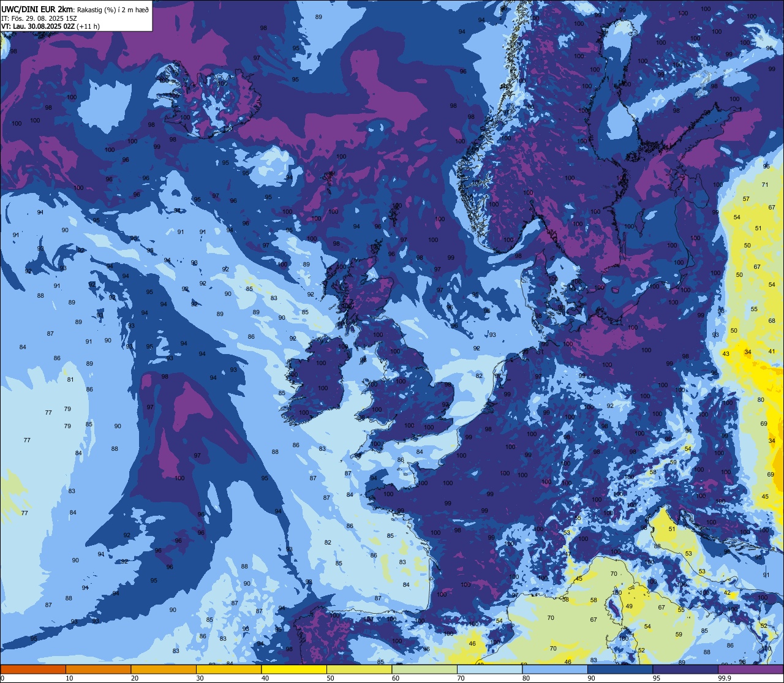
Task: Click the legend tick label 40
Action: [265, 678]
